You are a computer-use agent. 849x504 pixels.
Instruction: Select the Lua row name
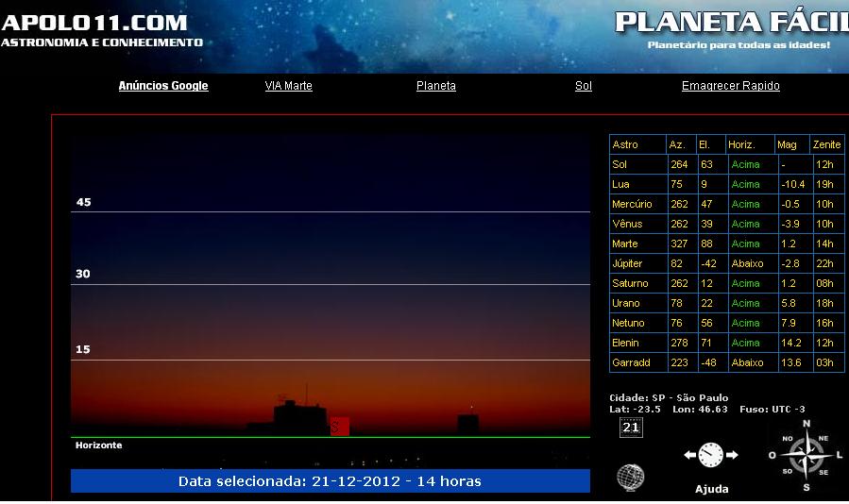(620, 184)
